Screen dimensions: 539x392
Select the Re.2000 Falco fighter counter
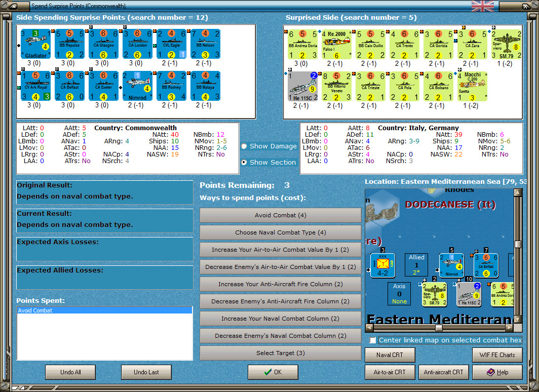(337, 45)
